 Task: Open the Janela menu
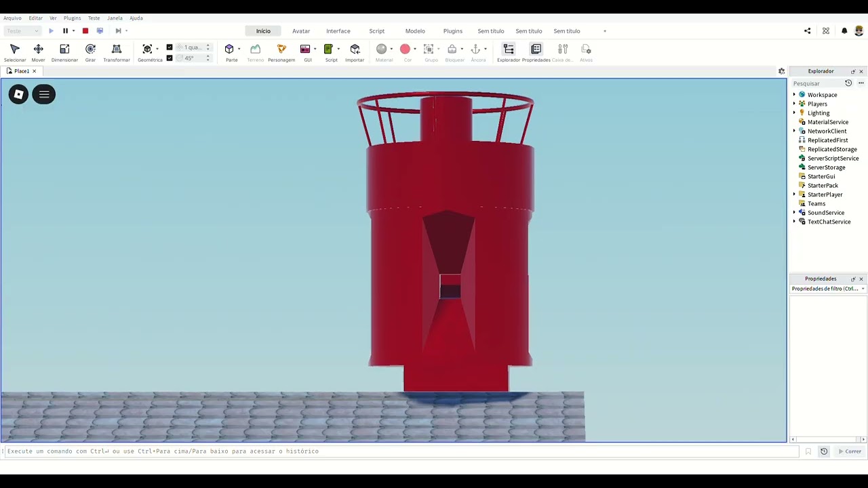115,18
